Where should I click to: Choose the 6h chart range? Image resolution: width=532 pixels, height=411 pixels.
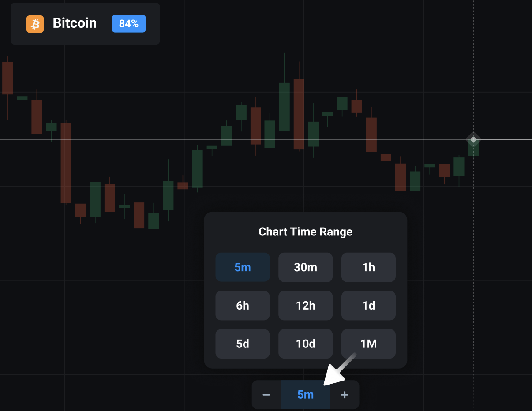[243, 306]
